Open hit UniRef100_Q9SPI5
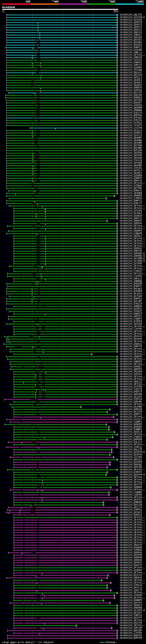The width and height of the screenshot is (146, 644). [x=131, y=22]
